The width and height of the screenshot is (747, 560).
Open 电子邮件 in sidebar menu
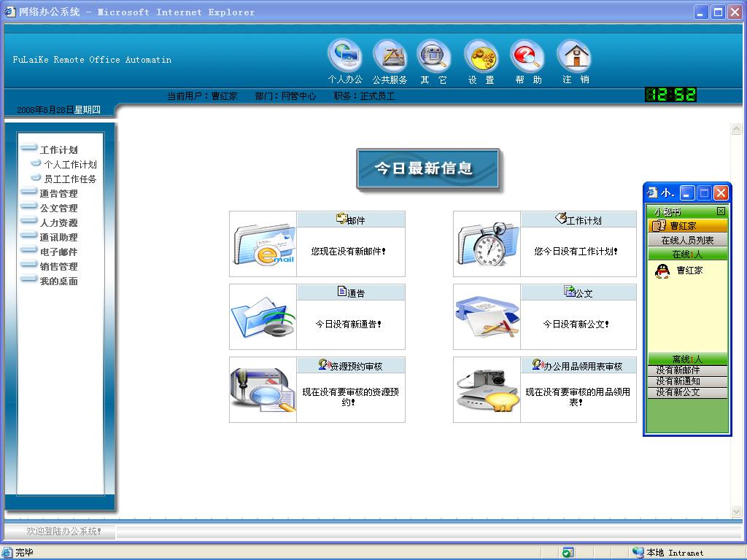(58, 252)
